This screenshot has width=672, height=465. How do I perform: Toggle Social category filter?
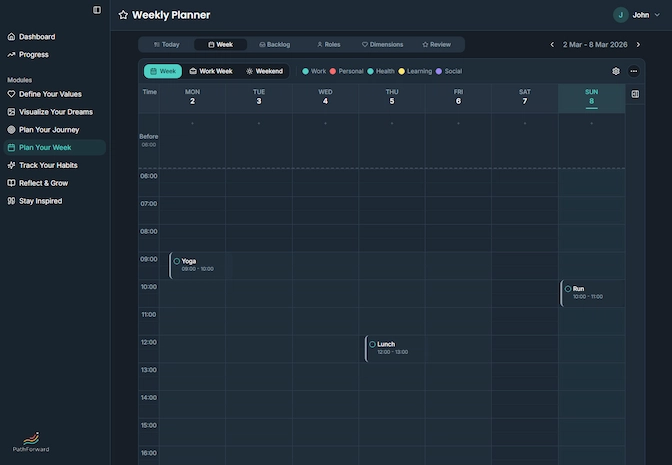449,71
